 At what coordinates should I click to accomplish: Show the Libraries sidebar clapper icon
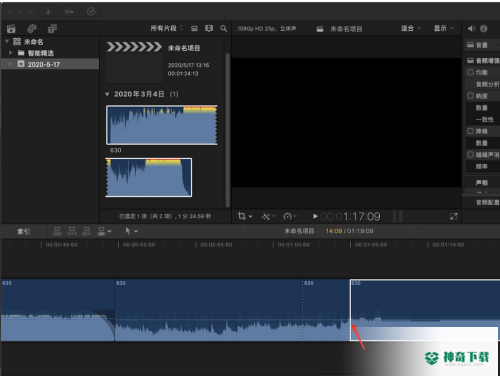11,29
